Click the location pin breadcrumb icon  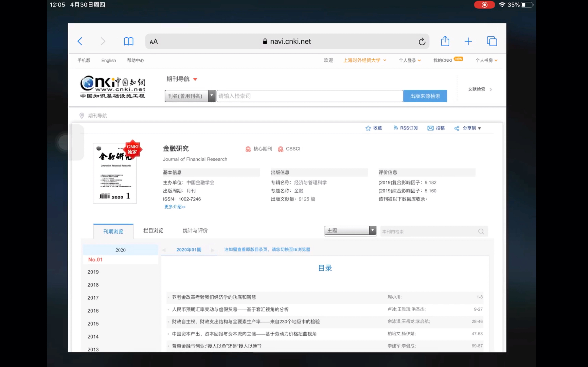coord(82,116)
